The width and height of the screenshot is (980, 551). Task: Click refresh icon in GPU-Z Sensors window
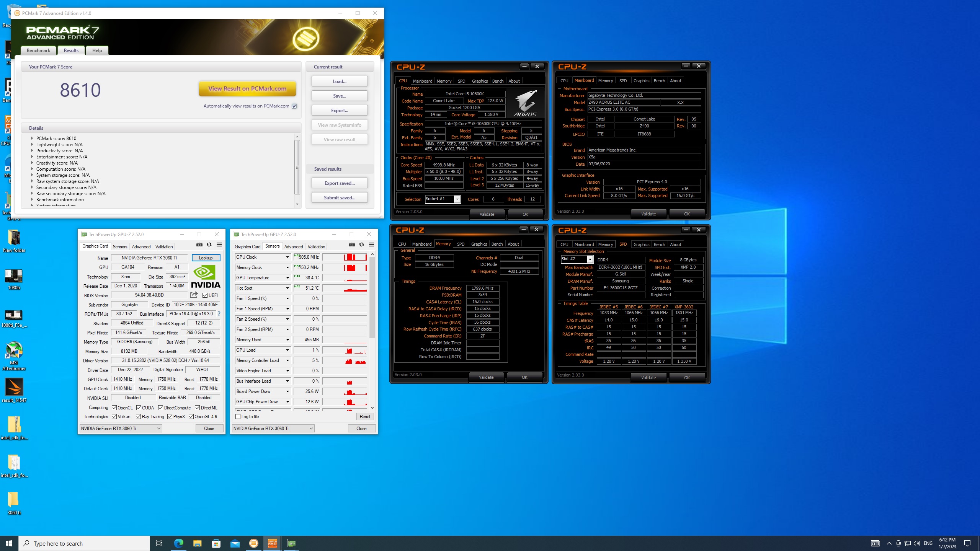pyautogui.click(x=361, y=245)
